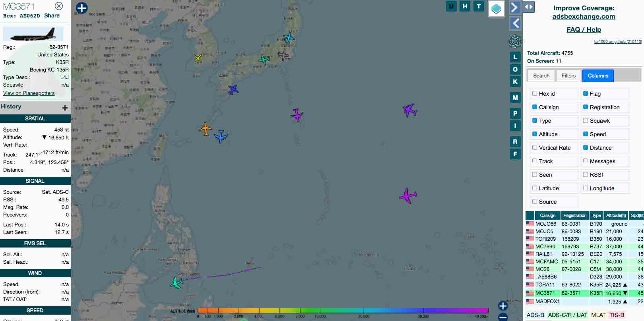
Task: Open the Share link for MC3571
Action: pos(52,15)
